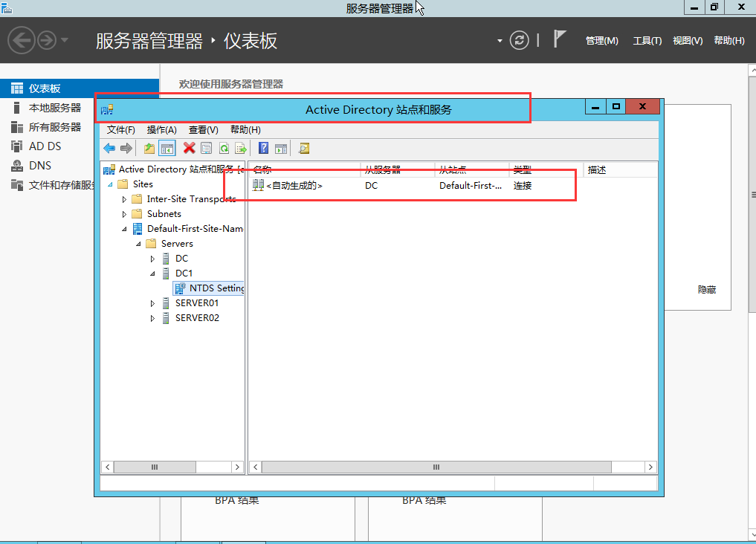This screenshot has width=756, height=544.
Task: Open 帮助(H) menu in Server Manager header
Action: (729, 41)
